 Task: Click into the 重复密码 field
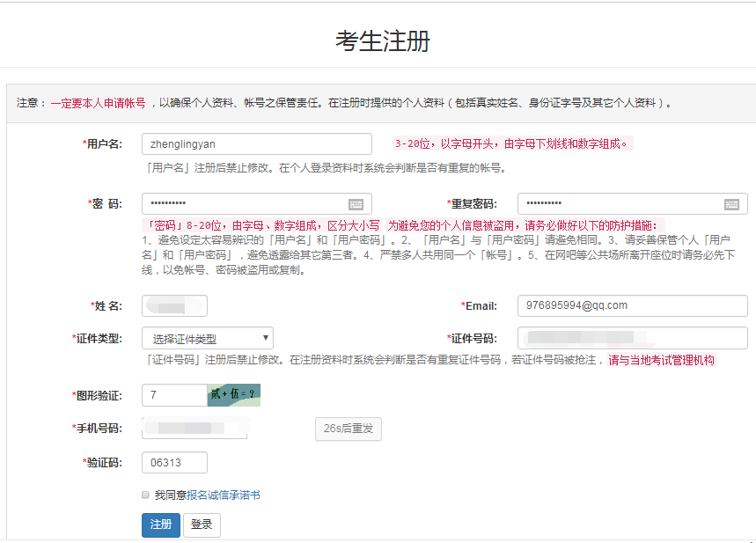pos(620,204)
